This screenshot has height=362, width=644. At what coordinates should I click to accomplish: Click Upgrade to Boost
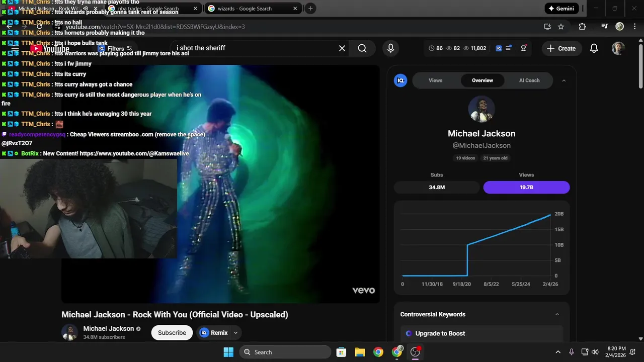click(440, 333)
